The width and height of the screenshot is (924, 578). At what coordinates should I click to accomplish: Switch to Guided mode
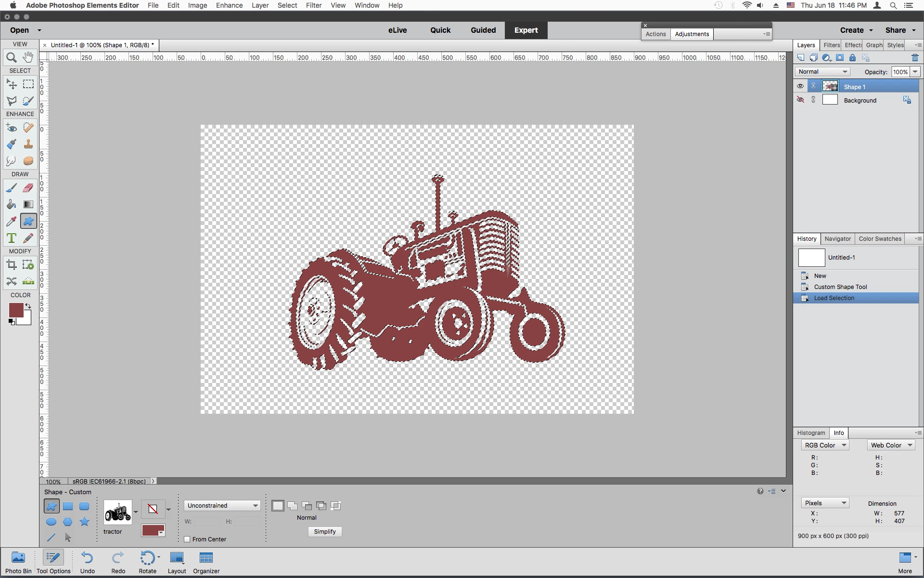click(483, 30)
